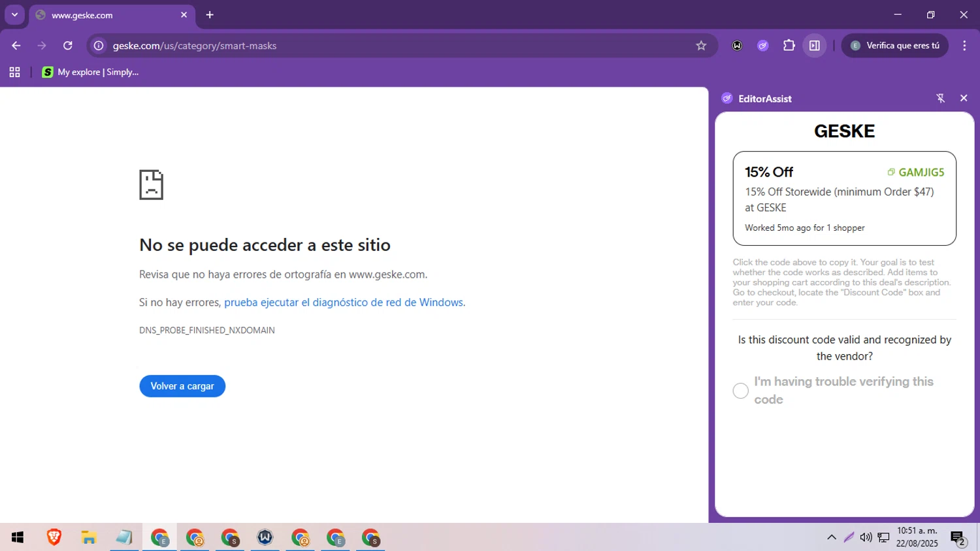This screenshot has height=551, width=980.
Task: Open the notification center with 2 alerts
Action: (x=958, y=538)
